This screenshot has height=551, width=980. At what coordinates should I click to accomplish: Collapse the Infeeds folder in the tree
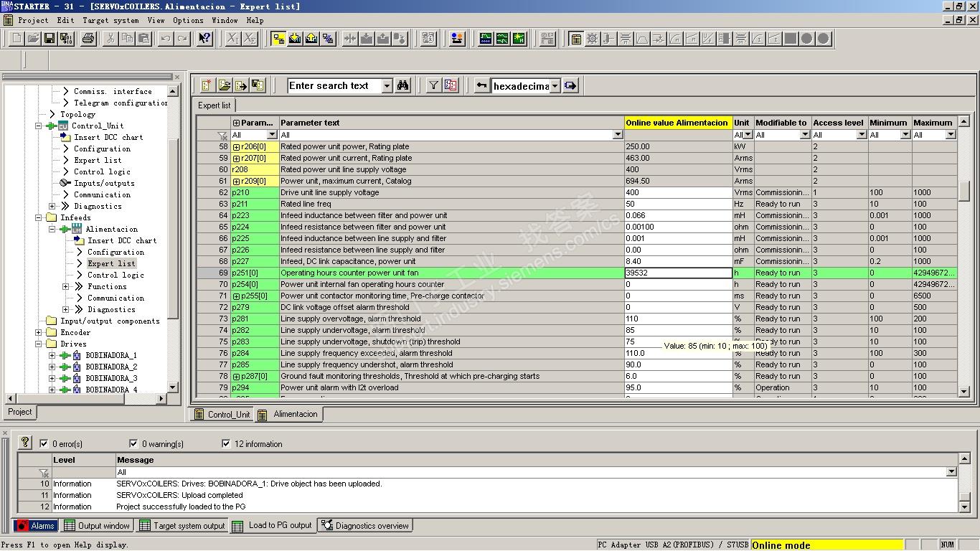click(x=39, y=217)
